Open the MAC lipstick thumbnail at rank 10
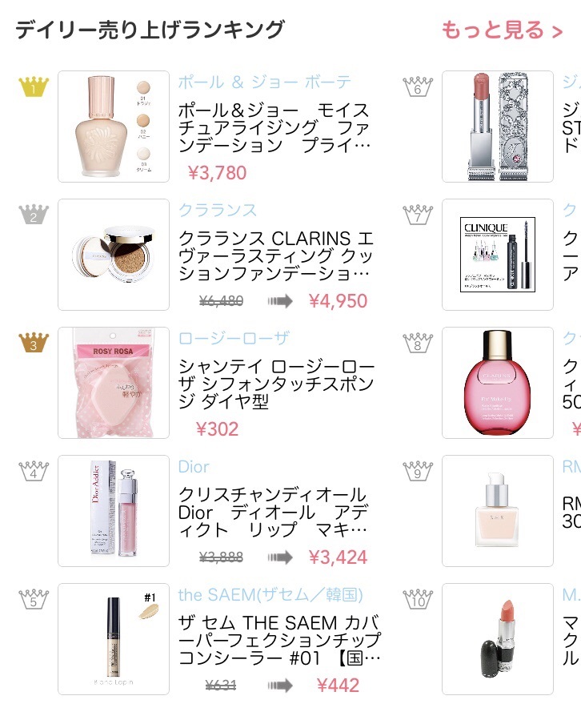The width and height of the screenshot is (581, 728). 498,639
